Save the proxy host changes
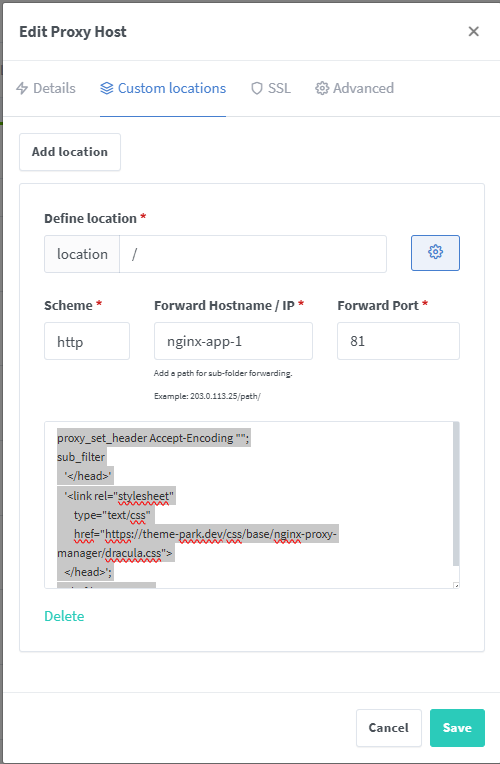500x764 pixels. (x=457, y=728)
